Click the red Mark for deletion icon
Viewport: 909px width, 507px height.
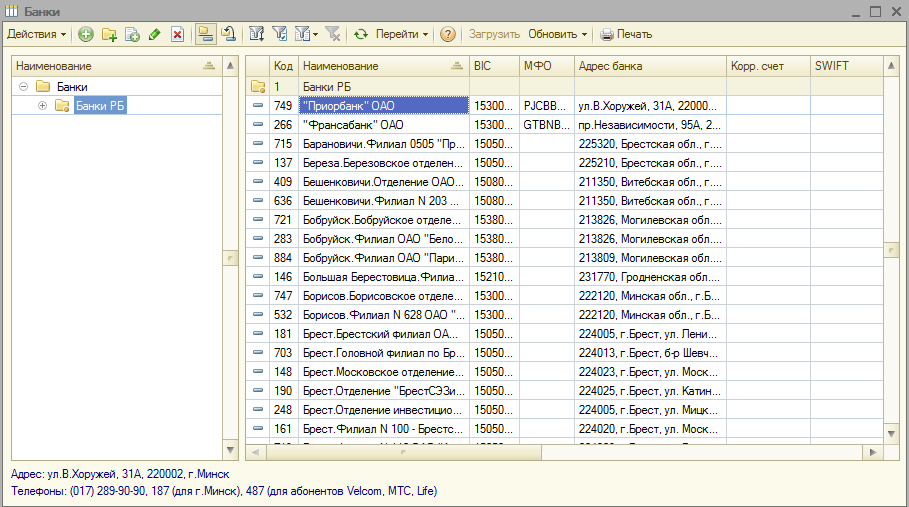tap(177, 34)
